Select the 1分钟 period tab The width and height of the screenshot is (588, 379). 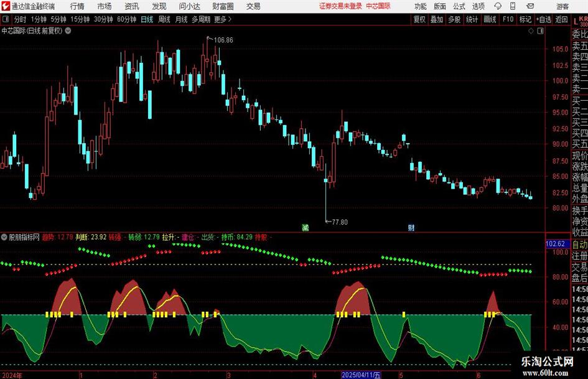click(x=39, y=19)
